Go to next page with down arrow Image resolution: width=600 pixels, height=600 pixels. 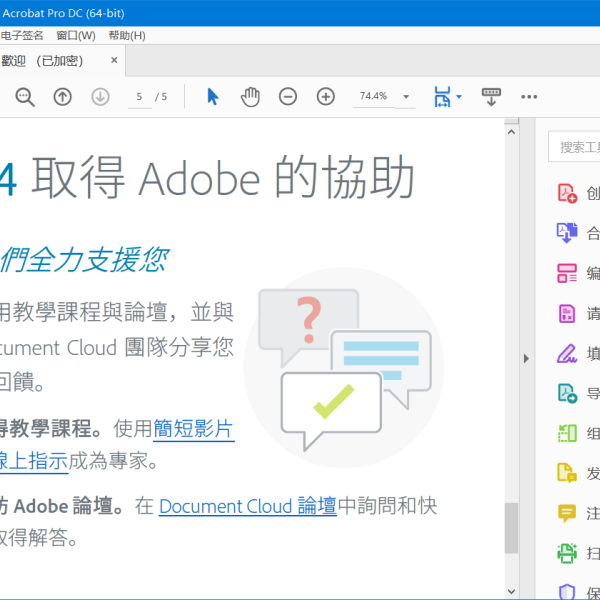[100, 97]
